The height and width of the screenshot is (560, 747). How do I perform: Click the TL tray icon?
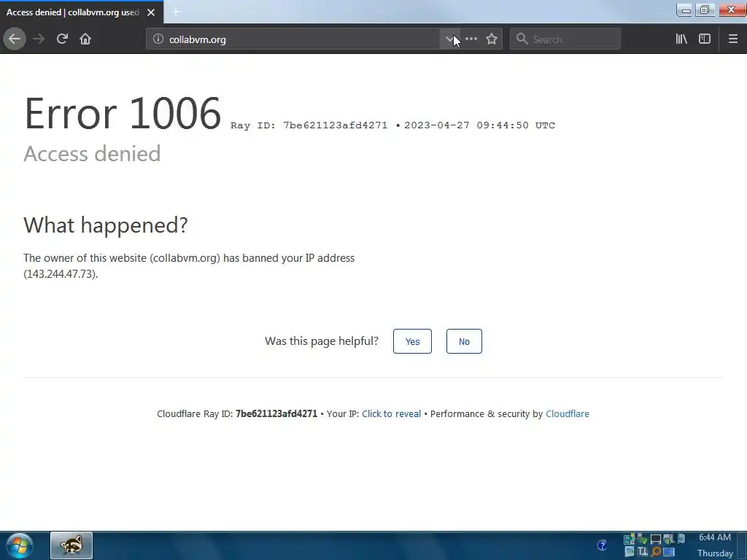pos(643,551)
